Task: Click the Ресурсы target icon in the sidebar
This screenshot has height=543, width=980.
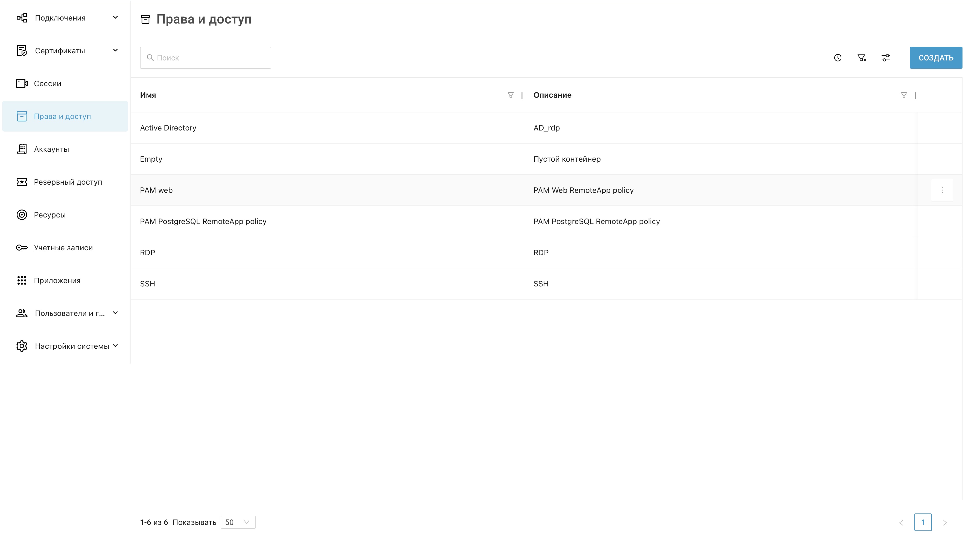Action: click(22, 215)
